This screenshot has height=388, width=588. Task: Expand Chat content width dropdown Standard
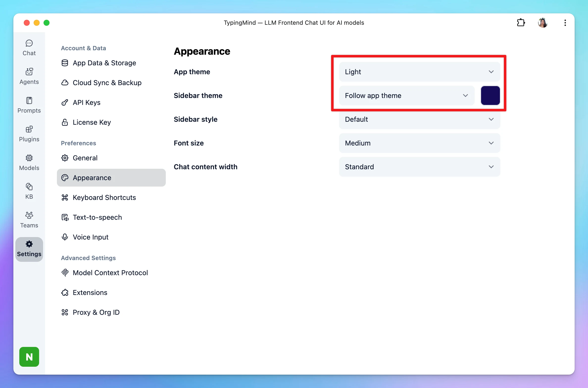(419, 167)
